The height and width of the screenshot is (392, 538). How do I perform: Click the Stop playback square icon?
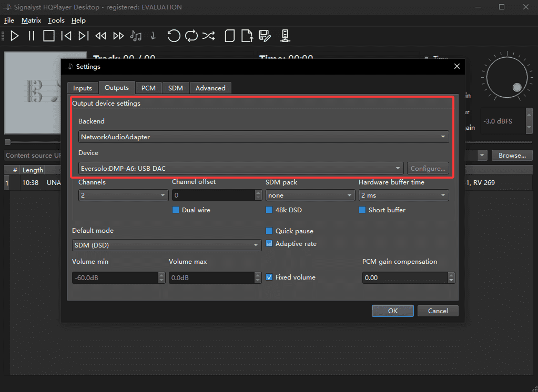point(49,36)
